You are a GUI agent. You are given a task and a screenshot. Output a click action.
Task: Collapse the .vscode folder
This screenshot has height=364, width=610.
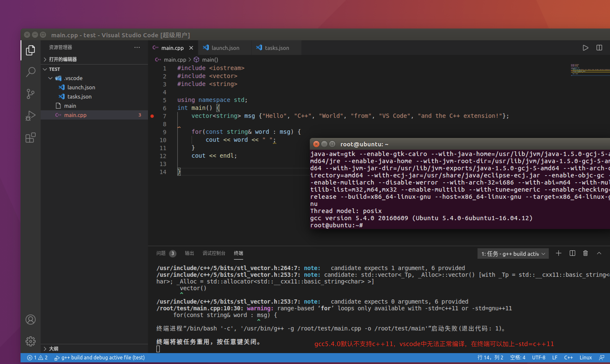[94, 78]
